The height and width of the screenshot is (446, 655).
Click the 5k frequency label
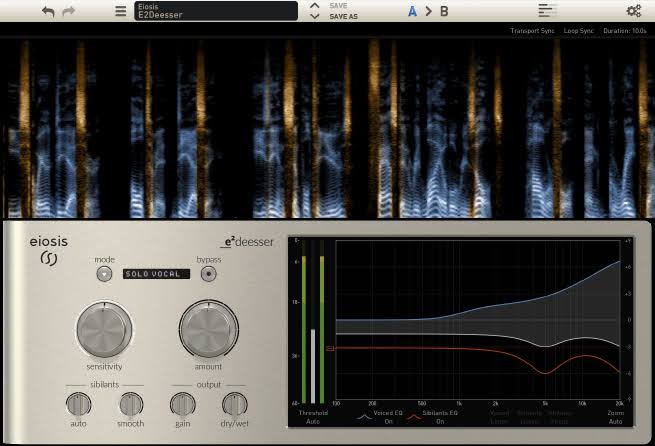pos(545,403)
